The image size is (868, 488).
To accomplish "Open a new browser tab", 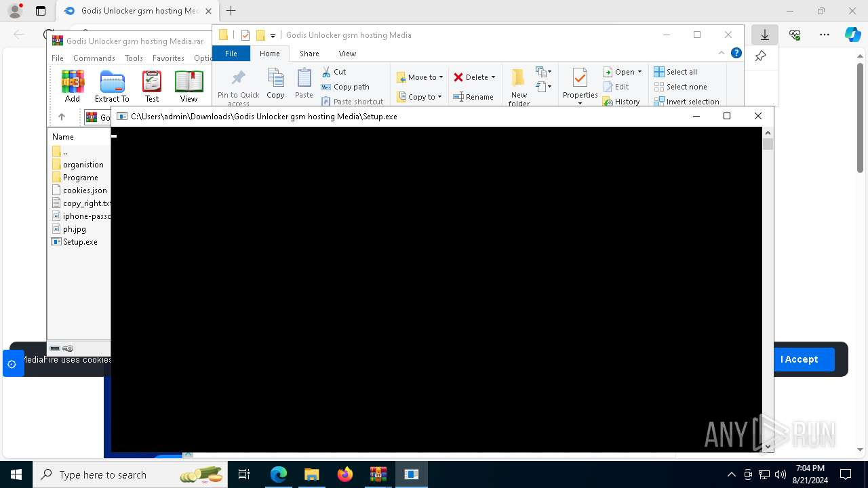I will 231,11.
